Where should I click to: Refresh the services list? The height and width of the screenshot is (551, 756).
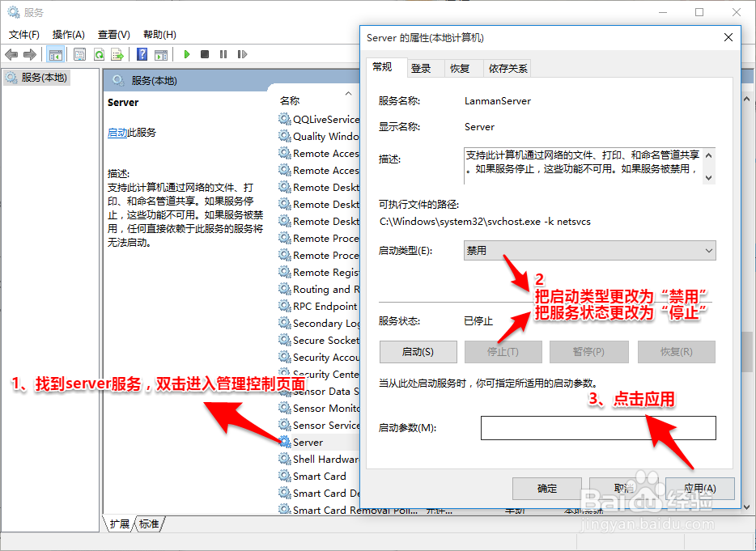100,54
